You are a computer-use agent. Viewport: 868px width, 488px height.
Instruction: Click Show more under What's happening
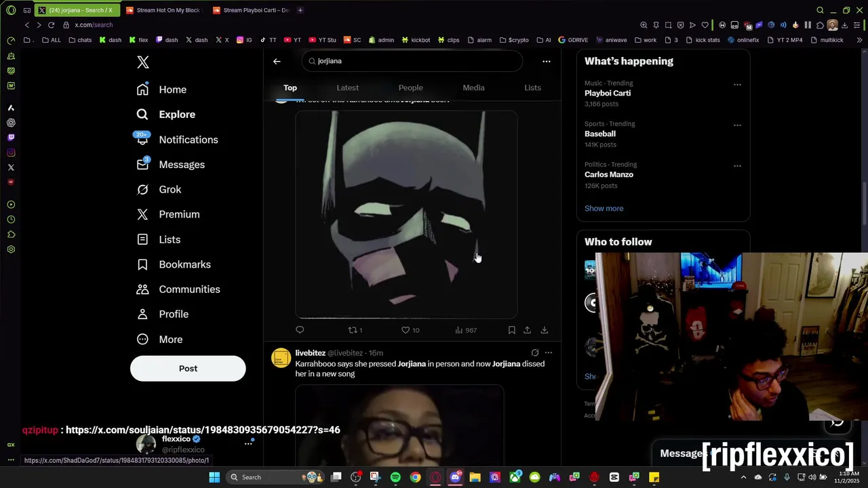tap(604, 208)
